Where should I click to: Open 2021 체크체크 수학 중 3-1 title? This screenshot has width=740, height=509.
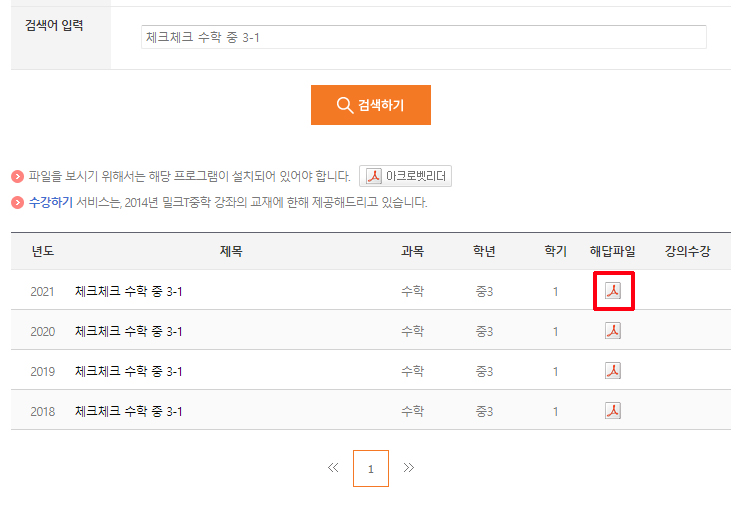[x=128, y=292]
